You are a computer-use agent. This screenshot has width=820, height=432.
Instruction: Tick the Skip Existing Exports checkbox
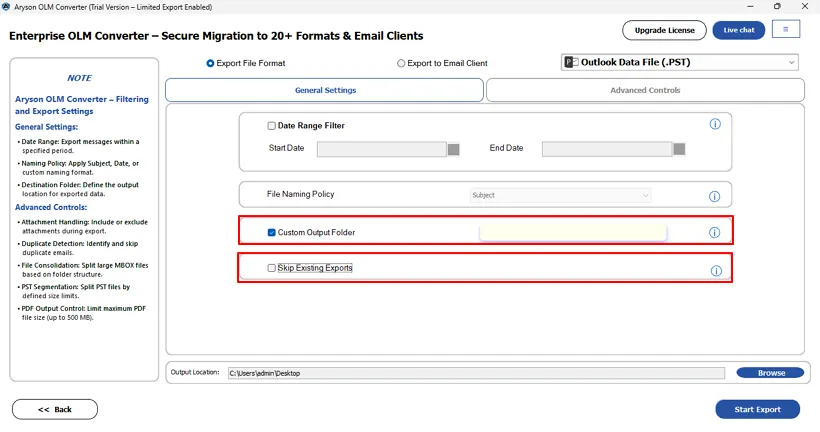272,268
